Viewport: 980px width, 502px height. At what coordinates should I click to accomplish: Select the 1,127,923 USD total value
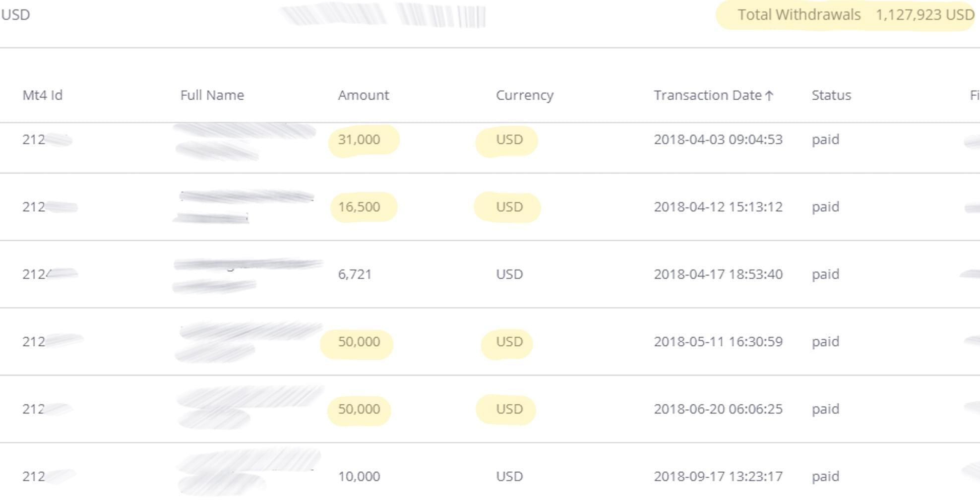pos(924,15)
